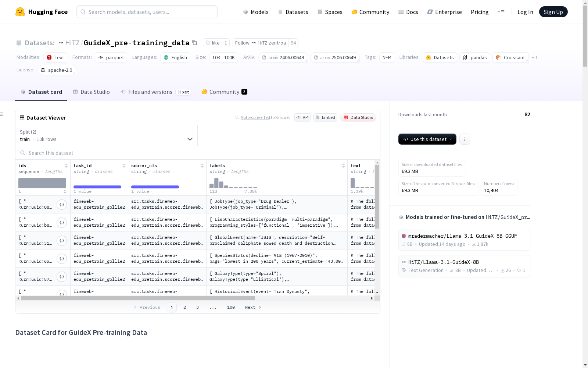Expand JSON of ids cell urn:uuid:88
The image size is (588, 368).
coord(62,205)
